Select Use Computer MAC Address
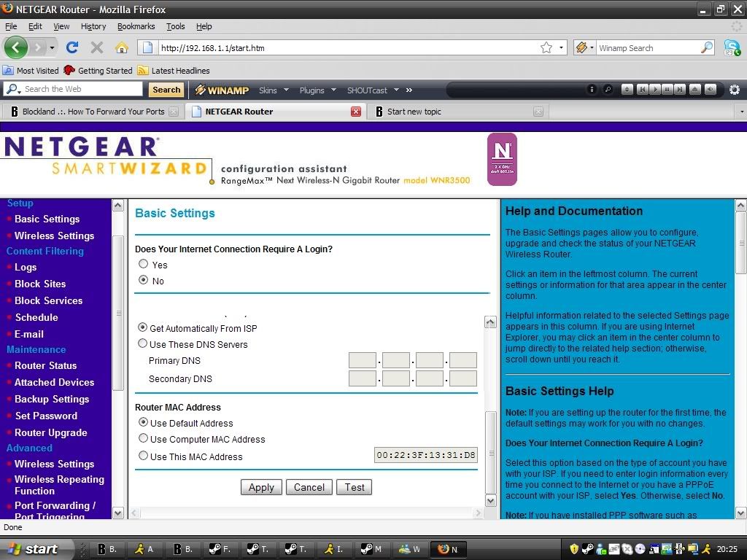The width and height of the screenshot is (747, 560). [143, 438]
